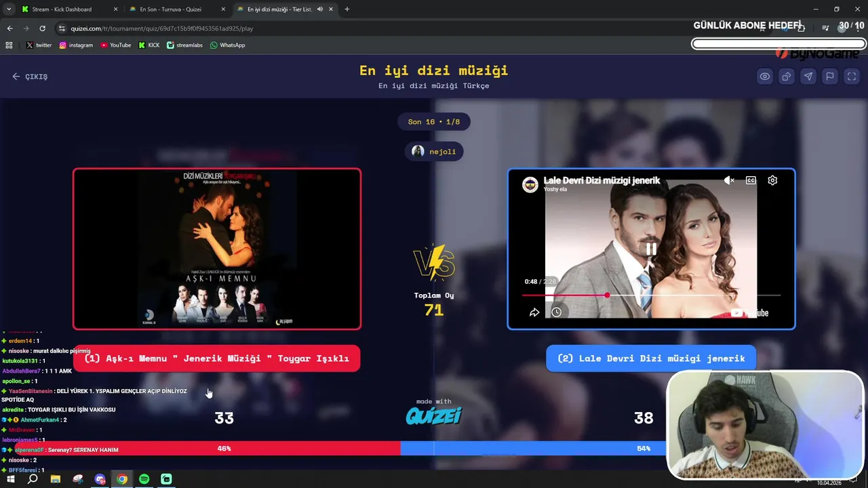The width and height of the screenshot is (868, 488).
Task: Seek on the YouTube progress bar
Action: click(x=651, y=295)
